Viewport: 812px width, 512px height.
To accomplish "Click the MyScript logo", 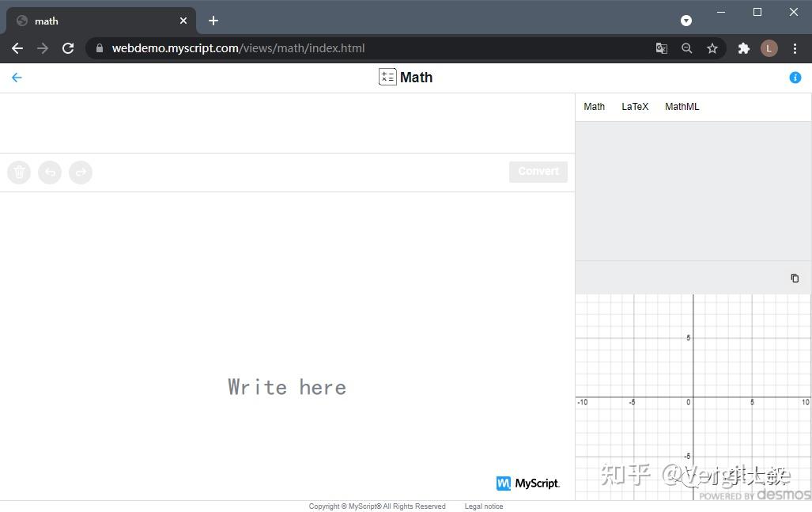I will [x=527, y=483].
